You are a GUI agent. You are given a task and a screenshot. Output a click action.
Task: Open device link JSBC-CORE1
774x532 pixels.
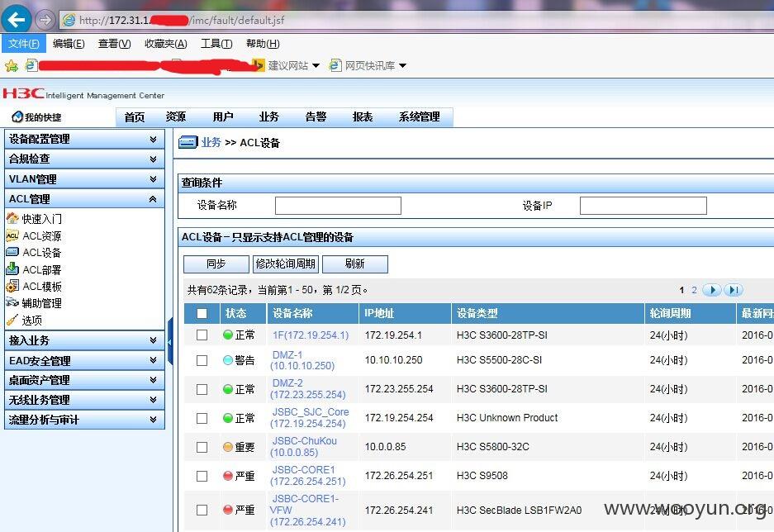[308, 475]
